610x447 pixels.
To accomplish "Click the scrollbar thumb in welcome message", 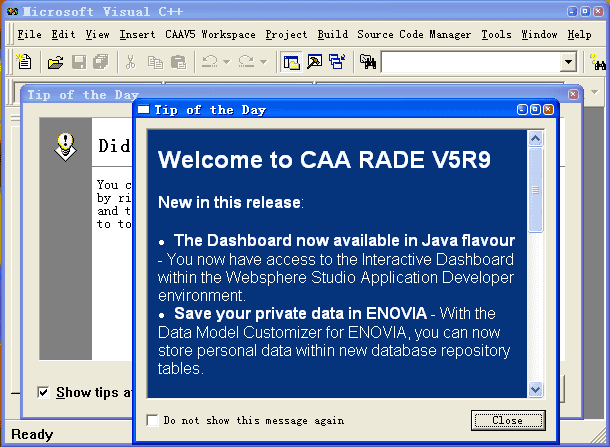I will pos(536,190).
